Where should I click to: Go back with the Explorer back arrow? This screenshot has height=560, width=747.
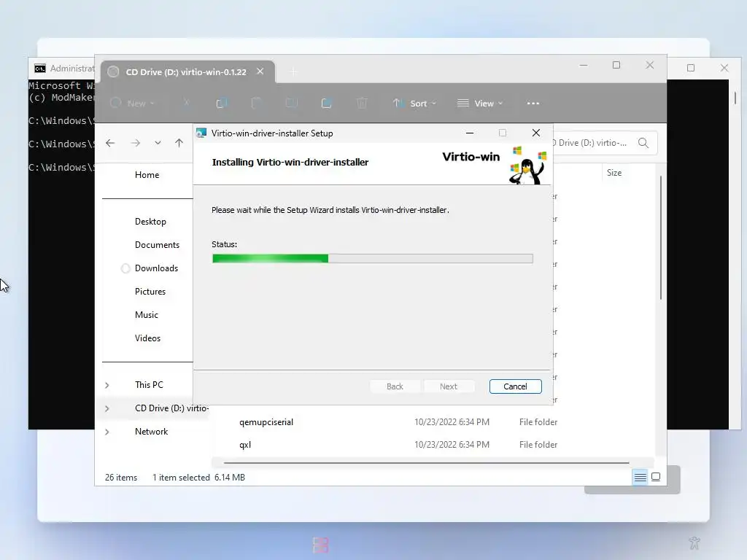(110, 143)
